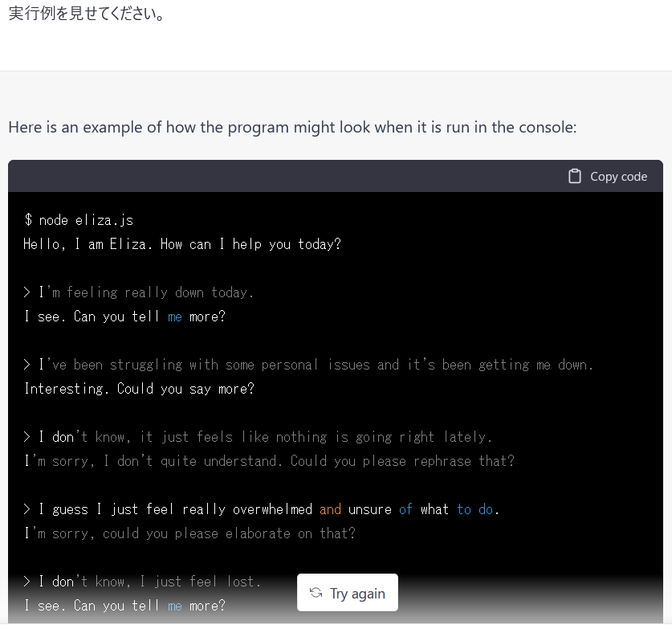
Task: Click the Try again button
Action: click(x=348, y=593)
